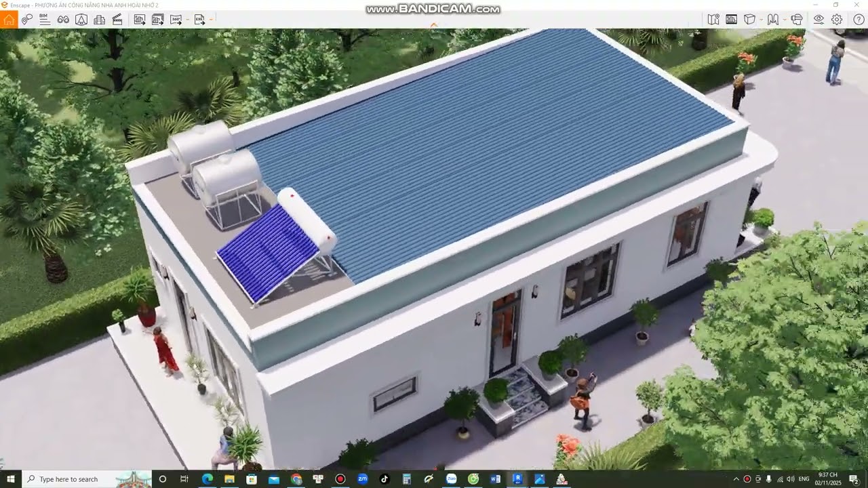The height and width of the screenshot is (488, 868).
Task: Switch to Revit in the taskbar
Action: pos(517,479)
